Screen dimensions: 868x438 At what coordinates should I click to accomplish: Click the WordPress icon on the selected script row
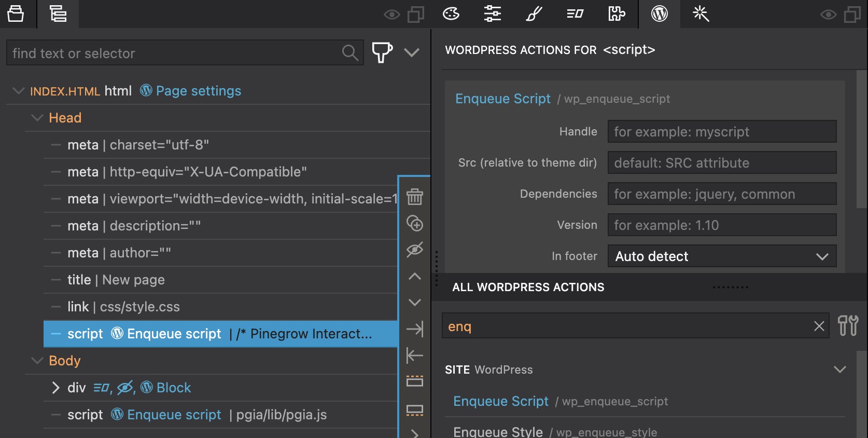118,333
